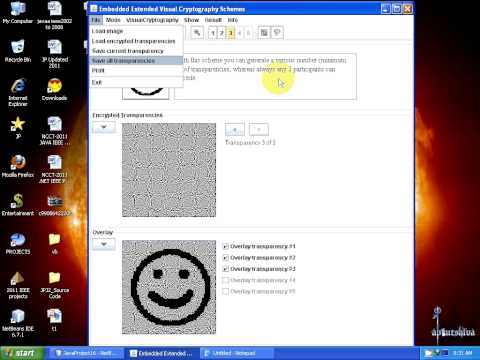480x360 pixels.
Task: Choose Print from File menu
Action: coord(136,70)
